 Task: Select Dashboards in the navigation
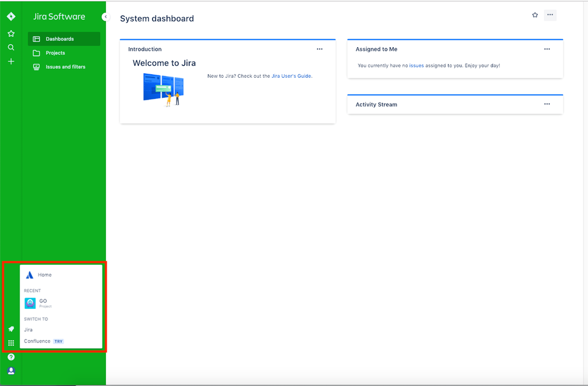pos(64,39)
